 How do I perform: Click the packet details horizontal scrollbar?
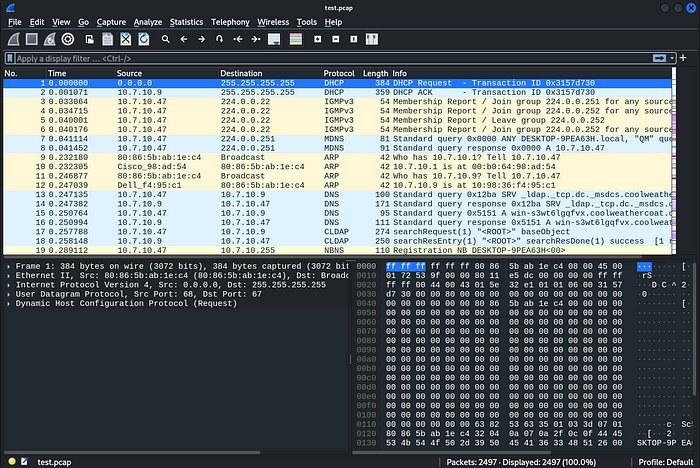[x=132, y=452]
